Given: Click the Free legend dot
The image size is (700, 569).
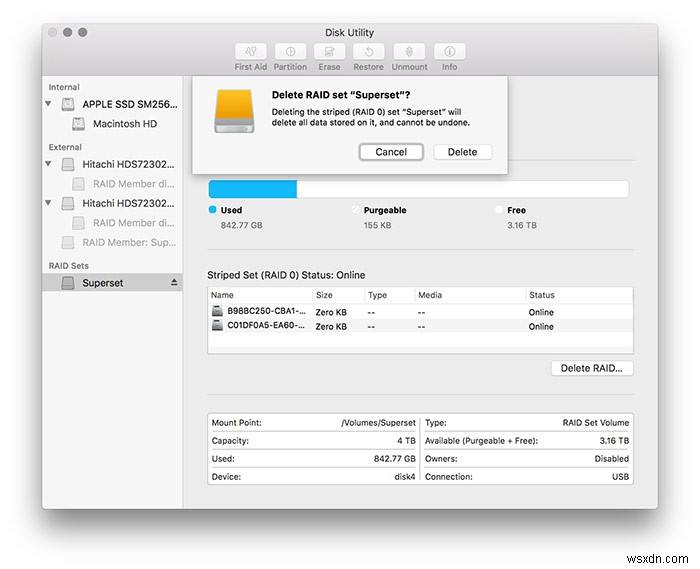Looking at the screenshot, I should coord(499,210).
